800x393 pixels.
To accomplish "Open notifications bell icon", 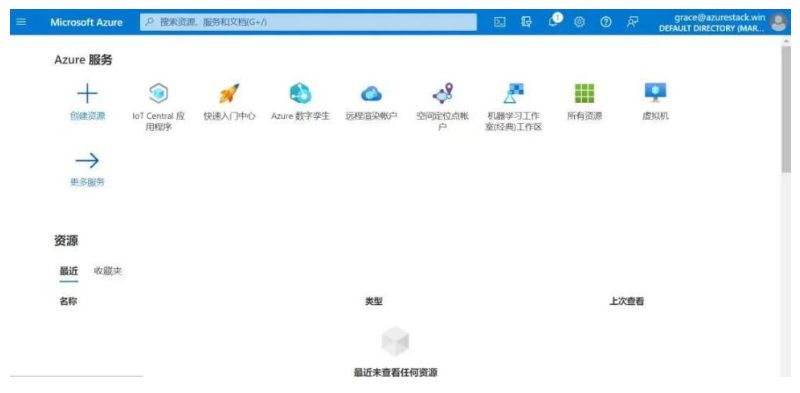I will pyautogui.click(x=554, y=21).
